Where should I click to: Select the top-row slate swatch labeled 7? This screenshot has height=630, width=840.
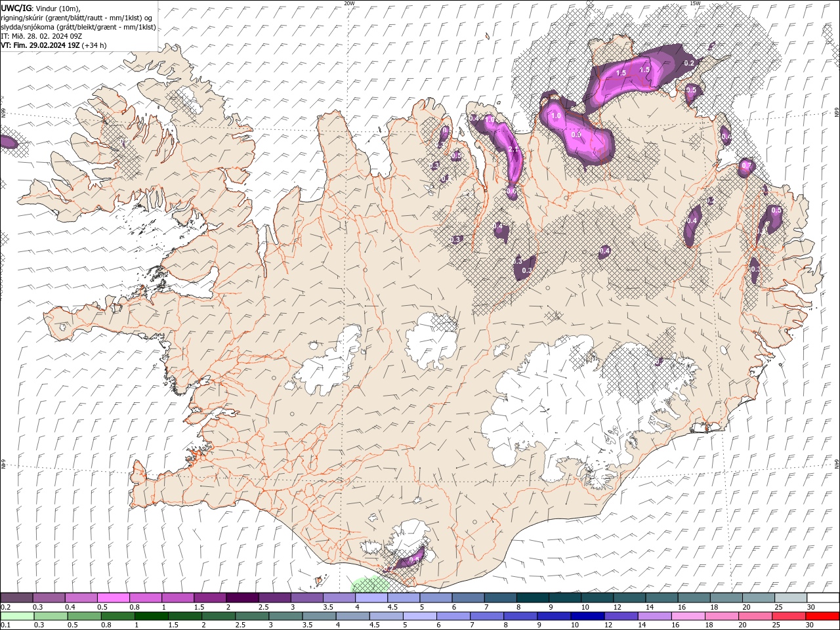coord(500,598)
